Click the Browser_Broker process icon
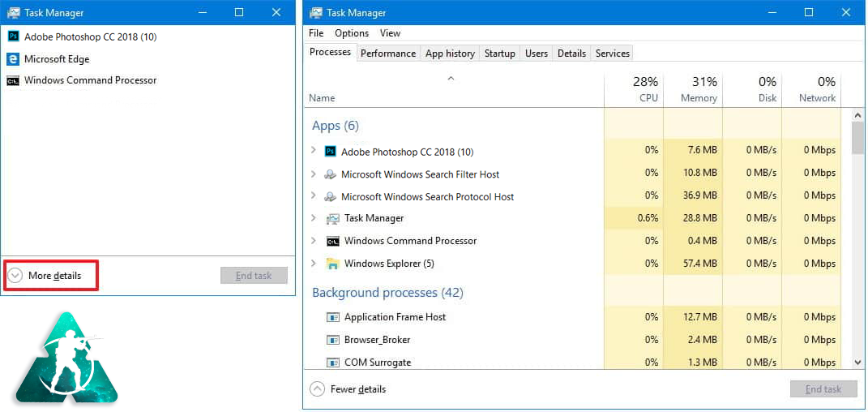The image size is (868, 412). [332, 340]
